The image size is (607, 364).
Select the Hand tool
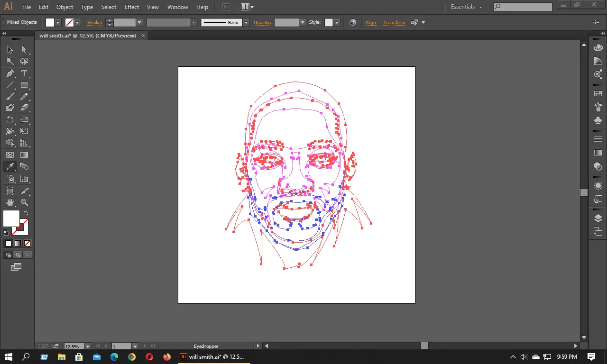(10, 202)
